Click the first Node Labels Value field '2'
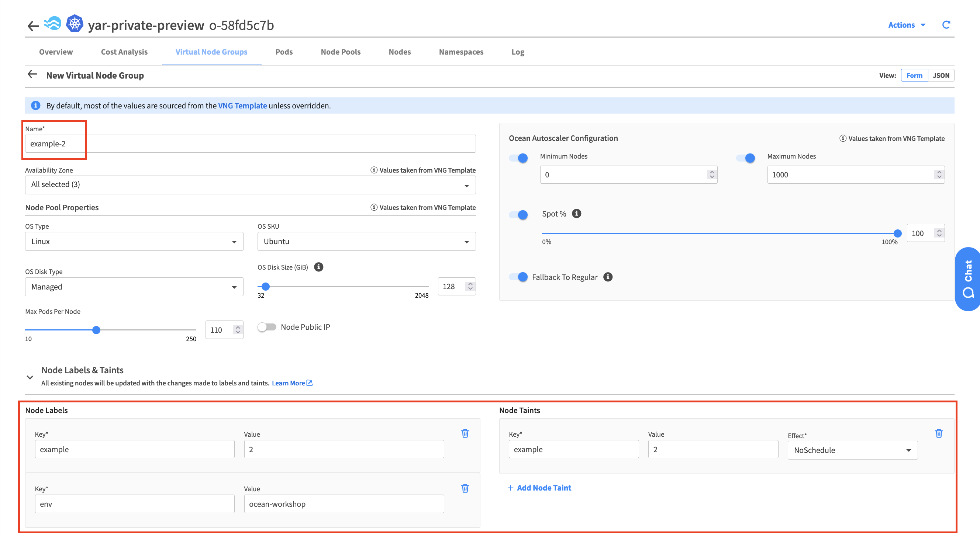 tap(344, 449)
